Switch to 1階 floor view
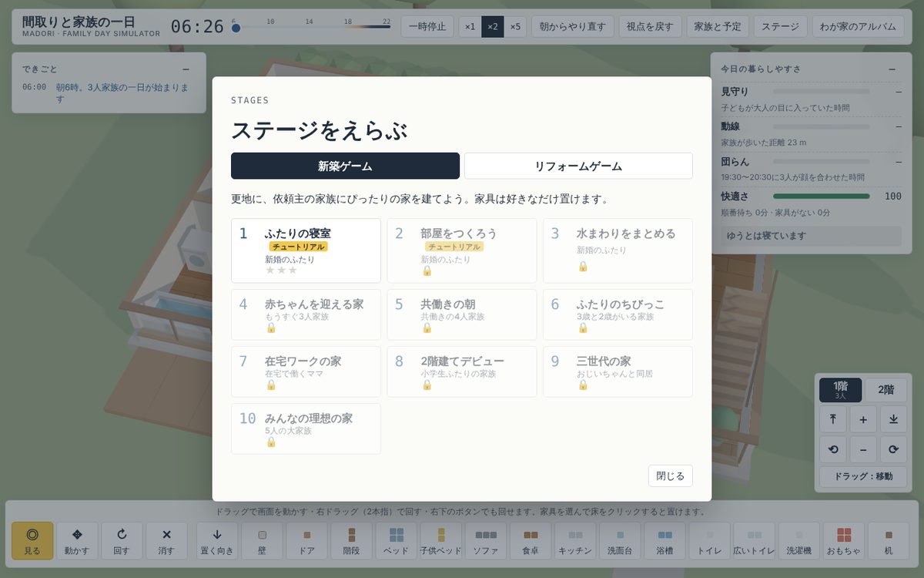 840,390
